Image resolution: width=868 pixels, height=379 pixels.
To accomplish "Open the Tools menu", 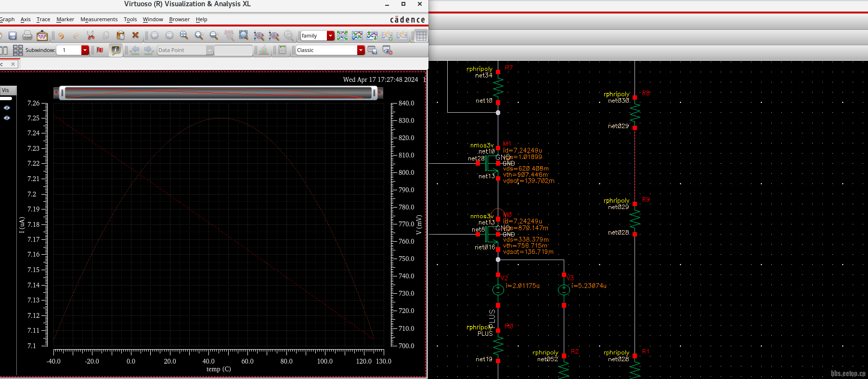I will [x=130, y=19].
